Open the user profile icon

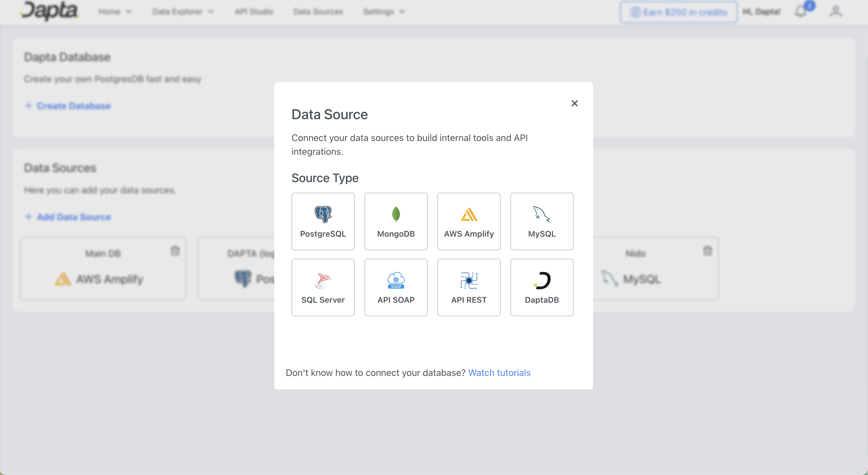pos(835,12)
